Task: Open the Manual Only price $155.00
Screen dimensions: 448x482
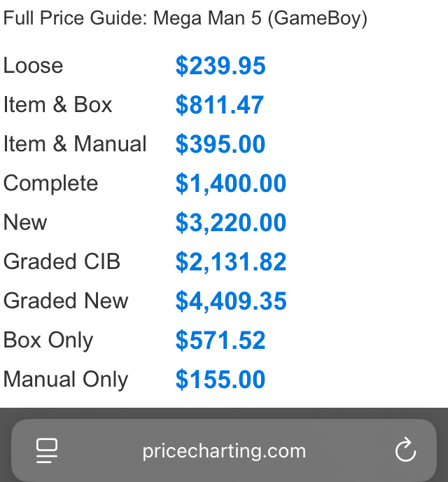Action: tap(220, 380)
